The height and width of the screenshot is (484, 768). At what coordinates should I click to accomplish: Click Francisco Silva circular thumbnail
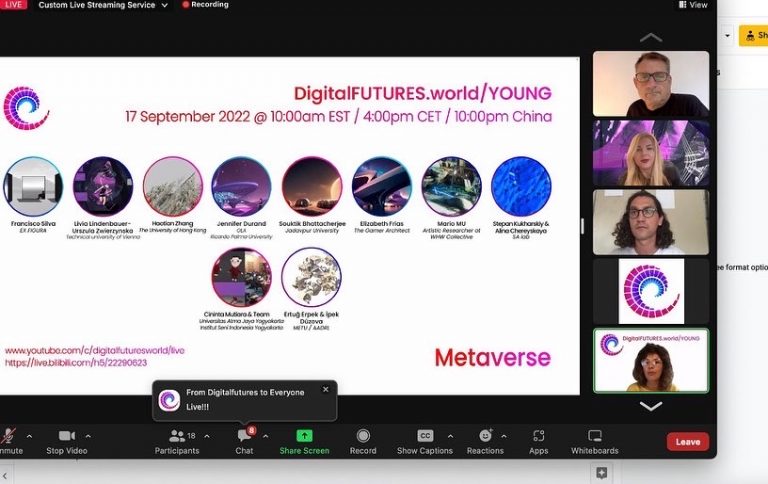tap(33, 186)
